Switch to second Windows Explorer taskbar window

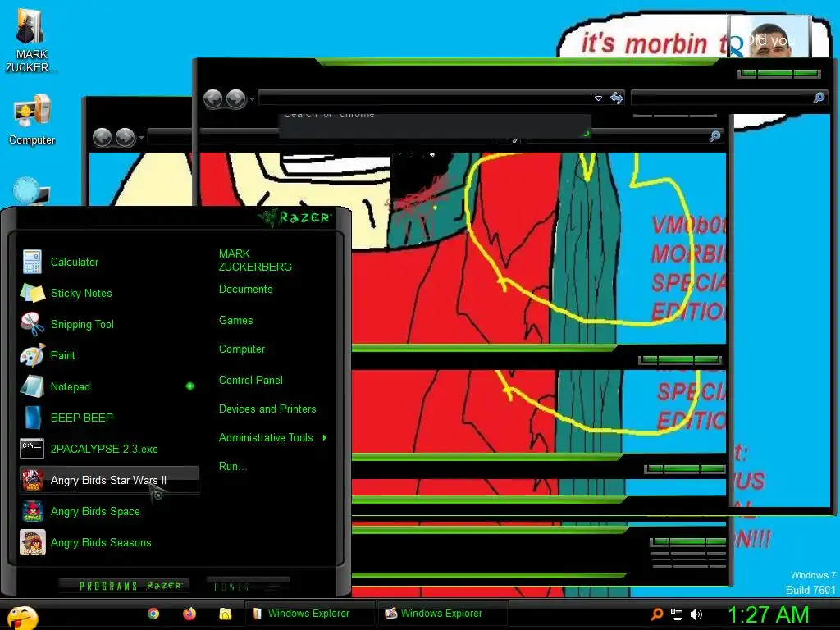tap(442, 614)
